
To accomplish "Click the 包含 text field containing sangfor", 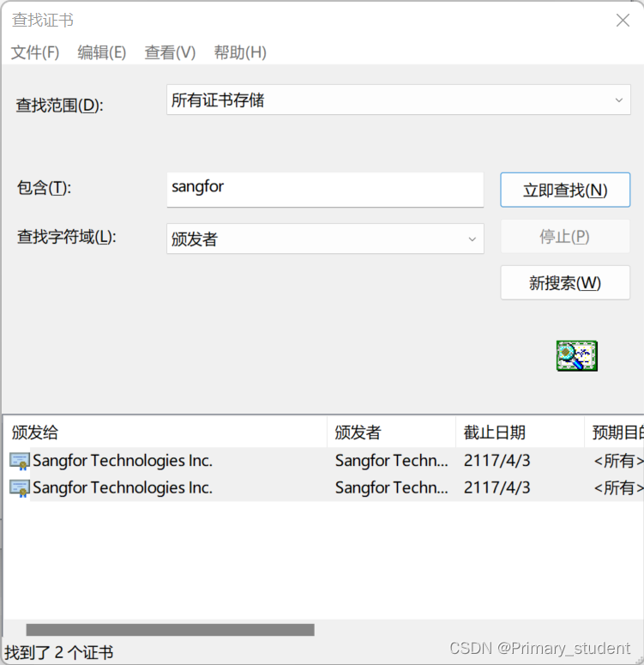I will pos(325,190).
